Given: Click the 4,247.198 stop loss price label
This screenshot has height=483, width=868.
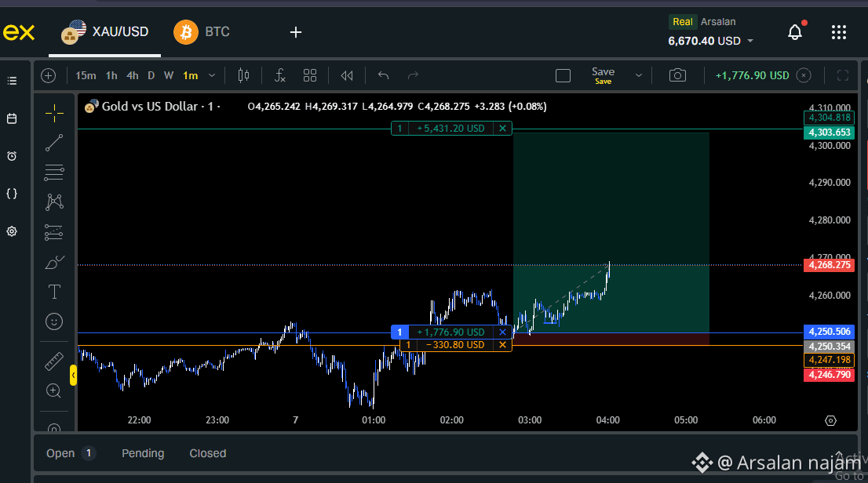Looking at the screenshot, I should (x=830, y=360).
